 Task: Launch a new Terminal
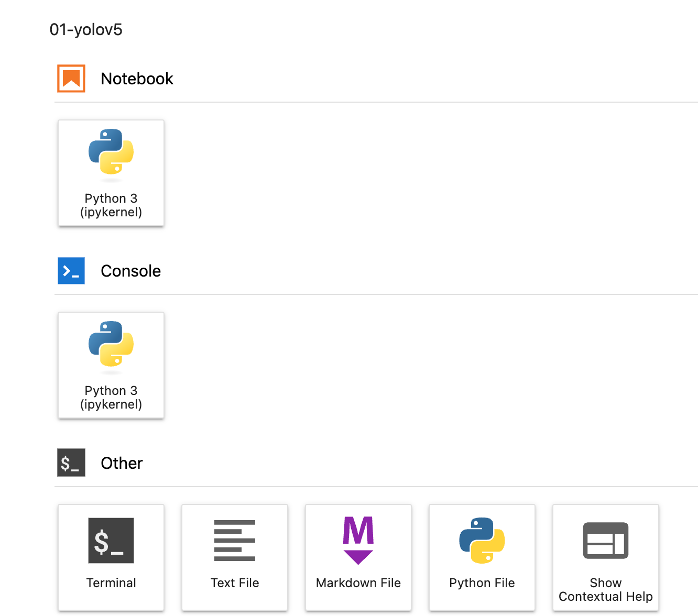pos(111,558)
